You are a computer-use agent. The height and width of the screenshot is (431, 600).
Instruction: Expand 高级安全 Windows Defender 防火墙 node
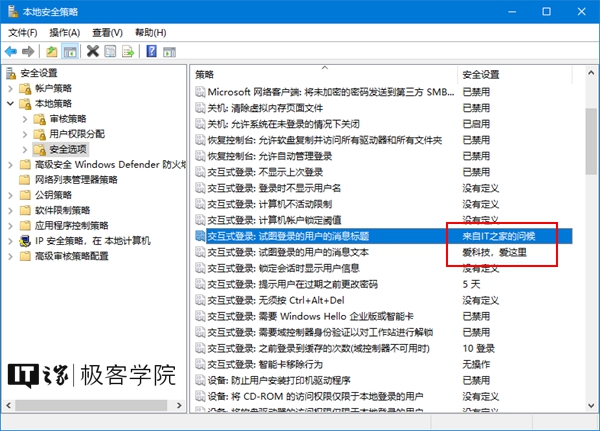coord(10,165)
